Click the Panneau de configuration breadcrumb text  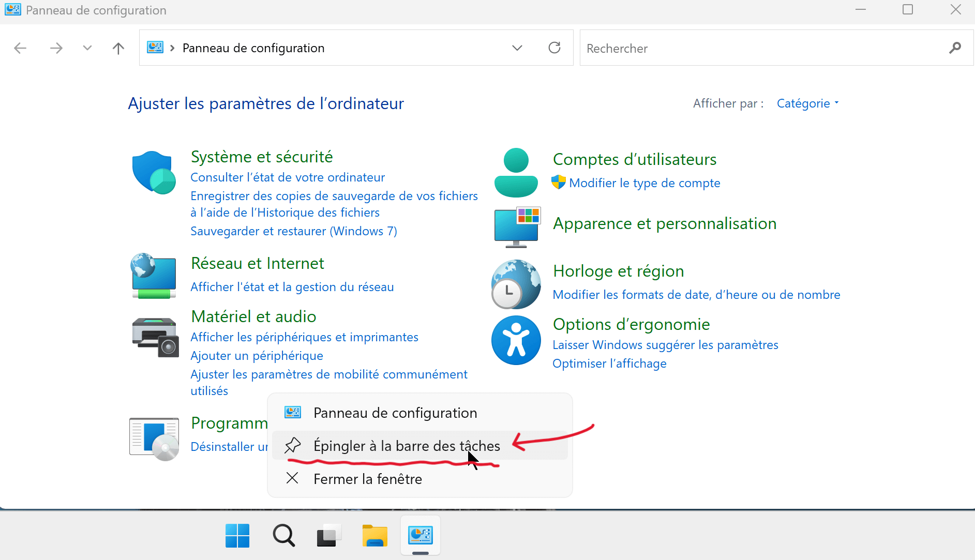click(x=253, y=48)
